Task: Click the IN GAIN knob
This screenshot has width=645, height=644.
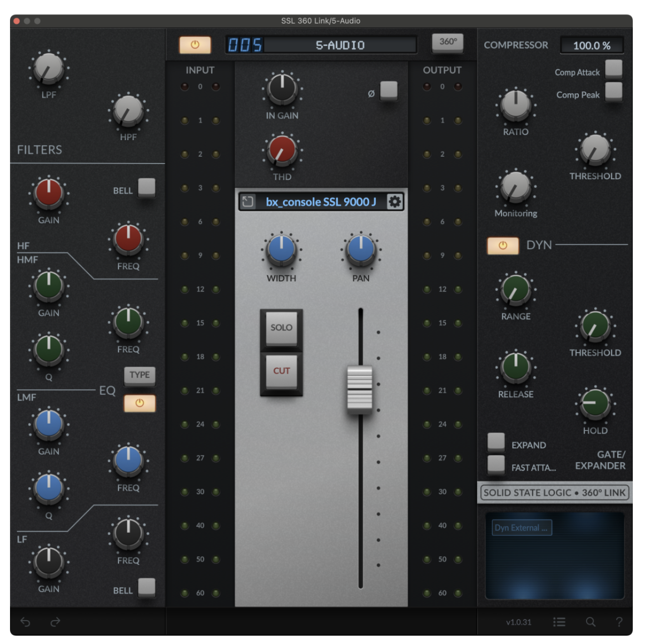Action: pyautogui.click(x=282, y=89)
